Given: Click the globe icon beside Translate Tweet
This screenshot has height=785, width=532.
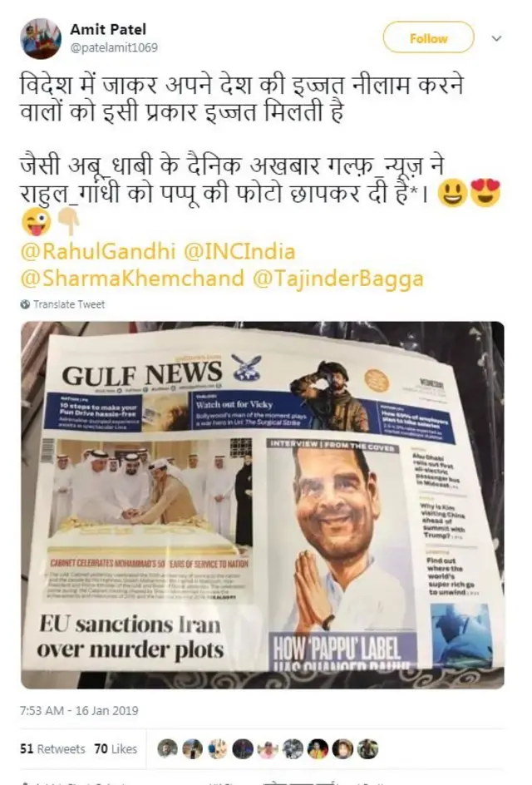Looking at the screenshot, I should click(x=25, y=304).
